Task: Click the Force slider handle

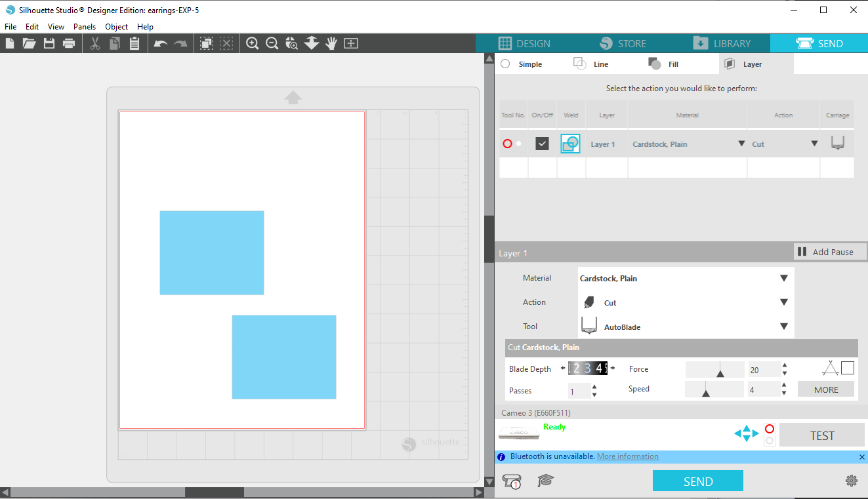Action: tap(720, 373)
